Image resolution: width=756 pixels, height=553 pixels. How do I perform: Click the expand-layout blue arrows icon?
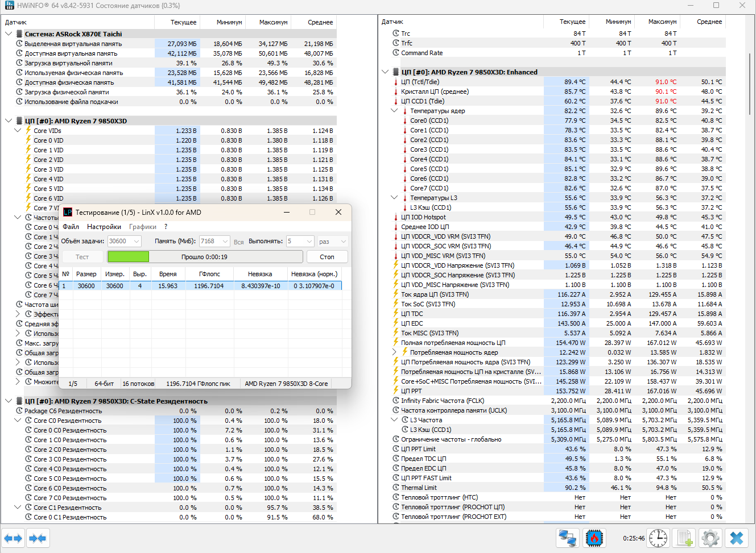13,538
